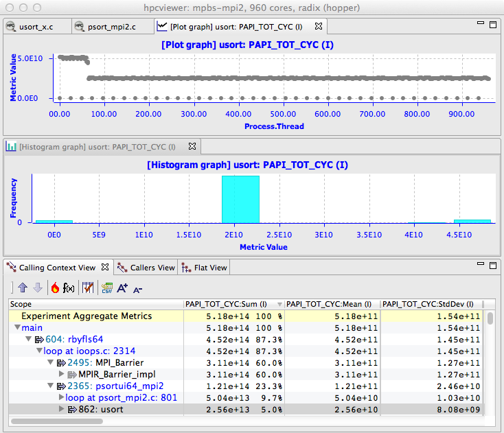Export table data with CSV icon
This screenshot has height=433, width=504.
tap(106, 288)
